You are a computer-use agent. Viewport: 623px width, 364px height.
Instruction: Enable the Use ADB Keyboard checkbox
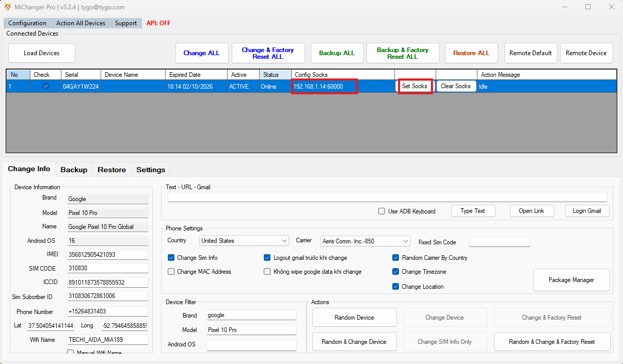click(x=382, y=211)
